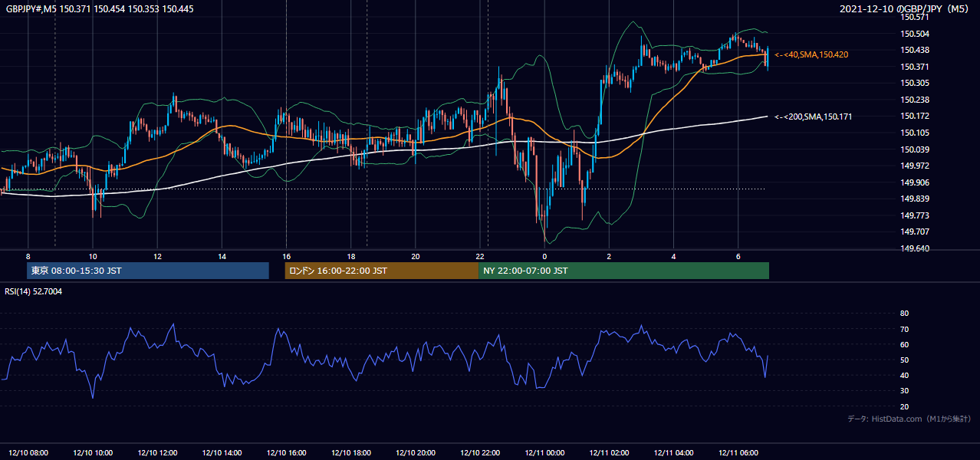Click RSI scale value 30
Image resolution: width=980 pixels, height=460 pixels.
(904, 391)
